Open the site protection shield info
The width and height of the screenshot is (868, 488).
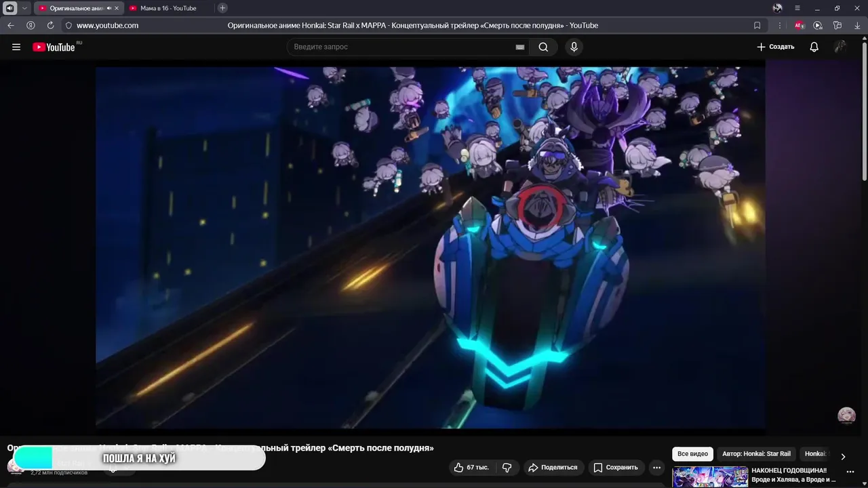point(68,25)
